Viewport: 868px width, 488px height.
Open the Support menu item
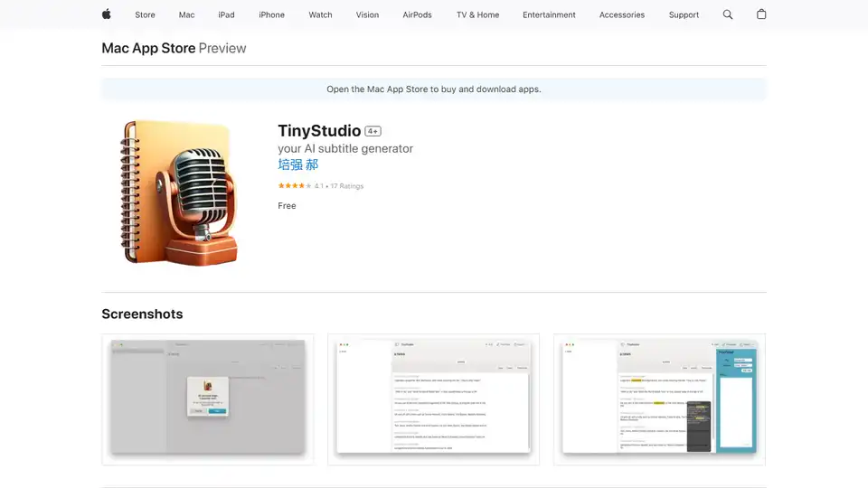(x=684, y=15)
